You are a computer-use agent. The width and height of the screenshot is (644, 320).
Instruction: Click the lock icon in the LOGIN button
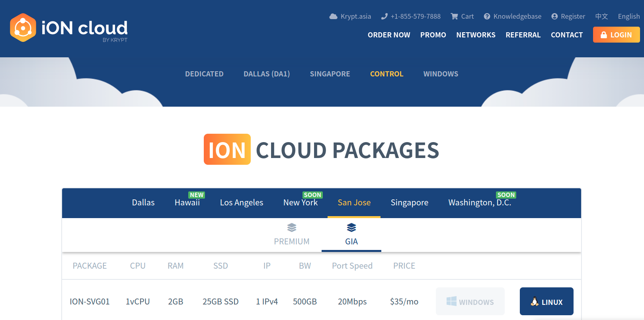click(x=604, y=35)
